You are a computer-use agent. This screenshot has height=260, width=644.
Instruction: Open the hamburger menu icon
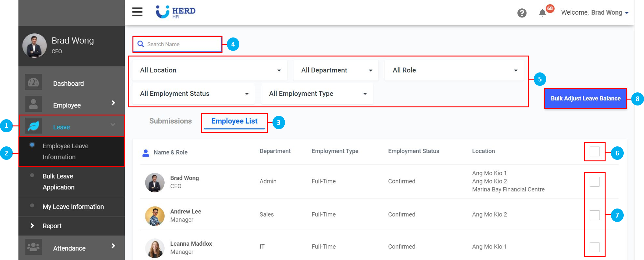coord(137,12)
